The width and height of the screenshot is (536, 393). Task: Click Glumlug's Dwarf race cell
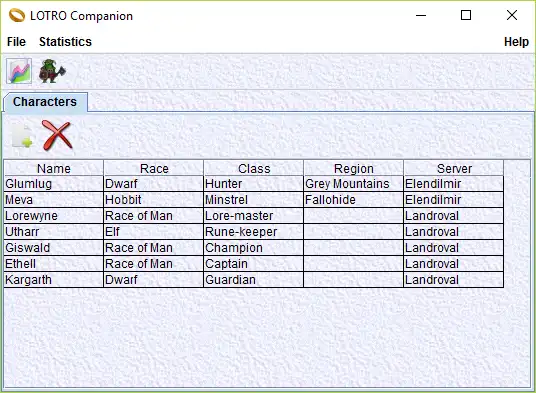(x=153, y=184)
